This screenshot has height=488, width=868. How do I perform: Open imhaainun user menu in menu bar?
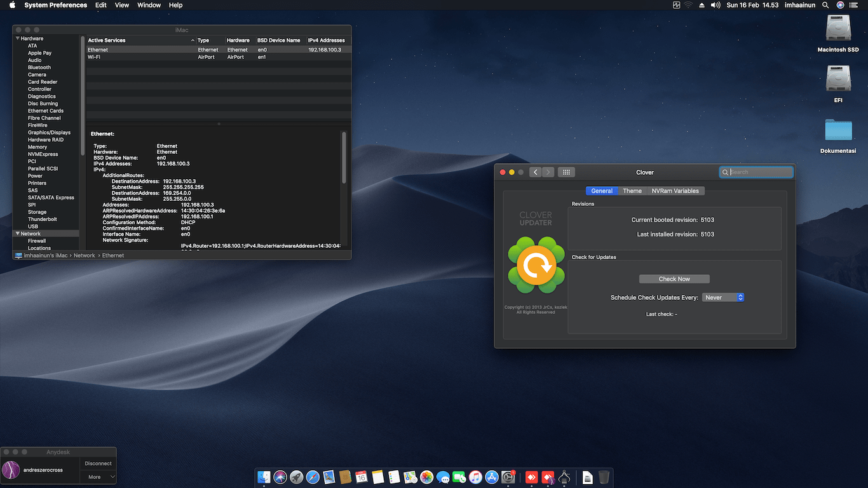point(799,4)
